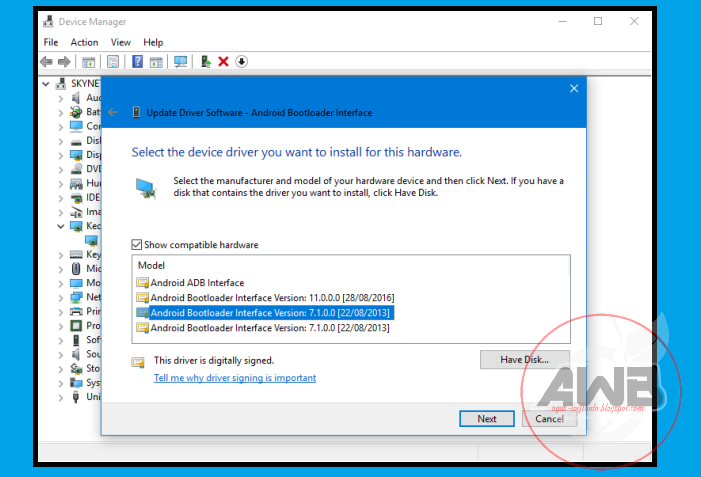This screenshot has height=477, width=701.
Task: Click the Printers icon in device tree
Action: pyautogui.click(x=76, y=311)
